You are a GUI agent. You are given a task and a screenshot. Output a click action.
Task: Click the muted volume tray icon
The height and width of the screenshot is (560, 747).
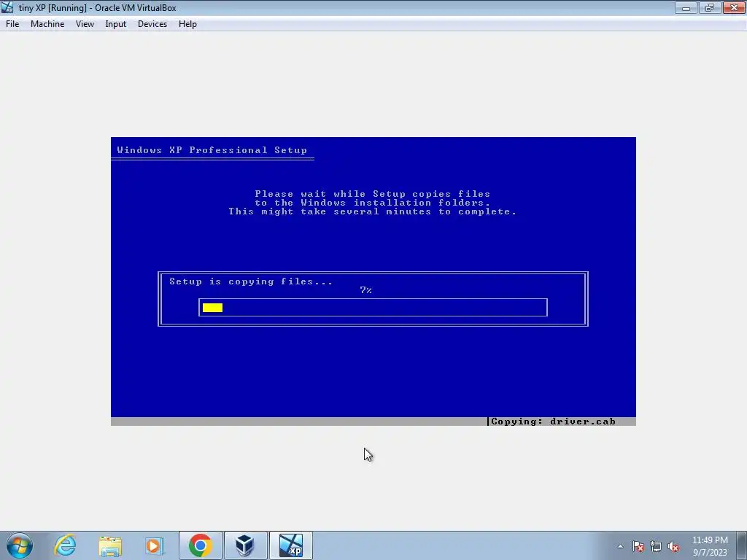[x=673, y=546]
